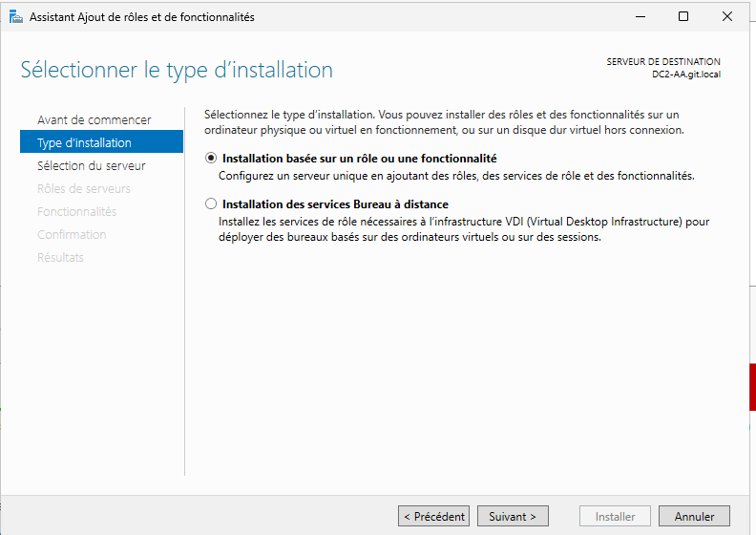Maximize the wizard window
756x535 pixels.
[x=683, y=17]
